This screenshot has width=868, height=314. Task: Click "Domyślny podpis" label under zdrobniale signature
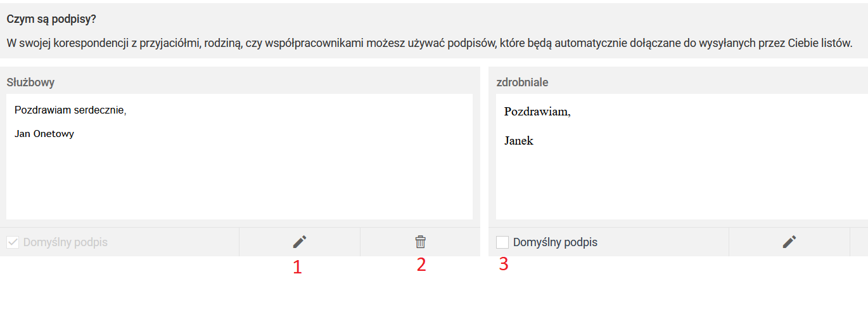(555, 242)
